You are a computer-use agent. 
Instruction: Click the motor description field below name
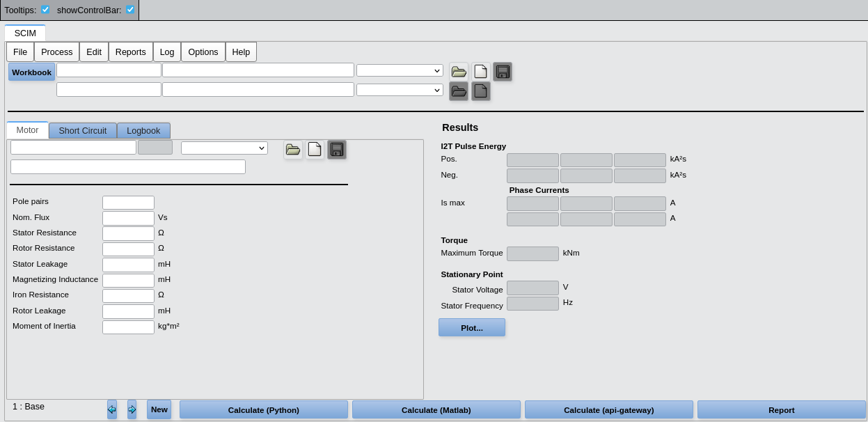[x=128, y=167]
